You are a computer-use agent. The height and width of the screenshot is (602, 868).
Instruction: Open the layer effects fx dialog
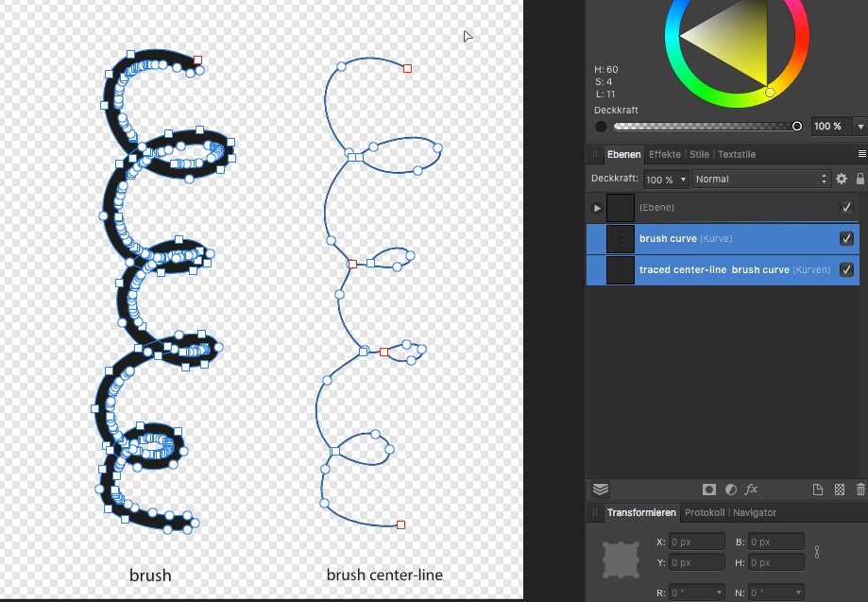tap(750, 490)
